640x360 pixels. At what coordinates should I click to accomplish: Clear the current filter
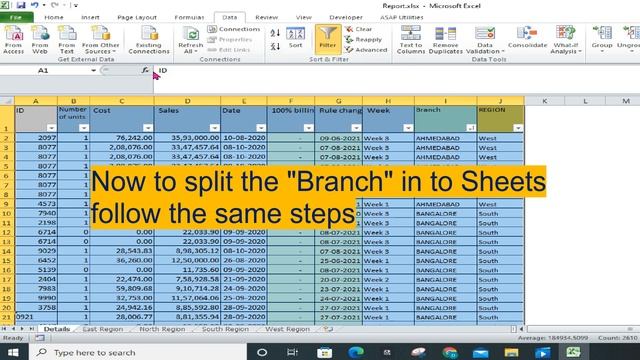(358, 29)
